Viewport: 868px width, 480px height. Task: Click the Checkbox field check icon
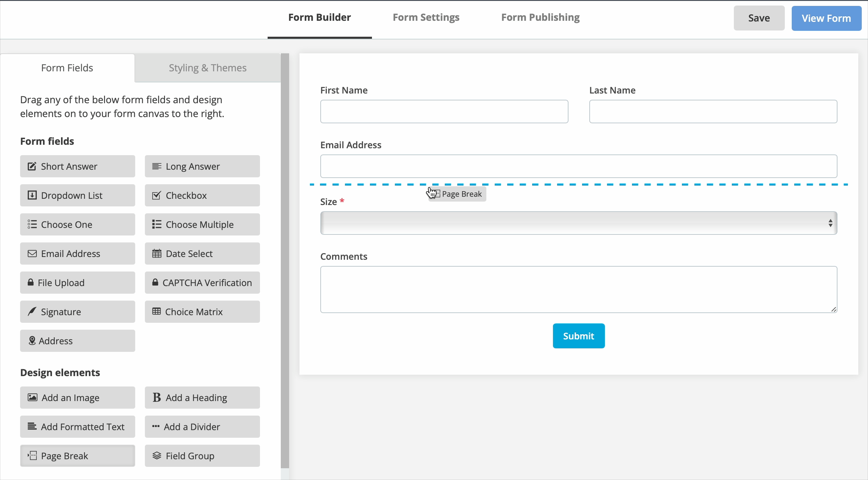[x=157, y=195]
